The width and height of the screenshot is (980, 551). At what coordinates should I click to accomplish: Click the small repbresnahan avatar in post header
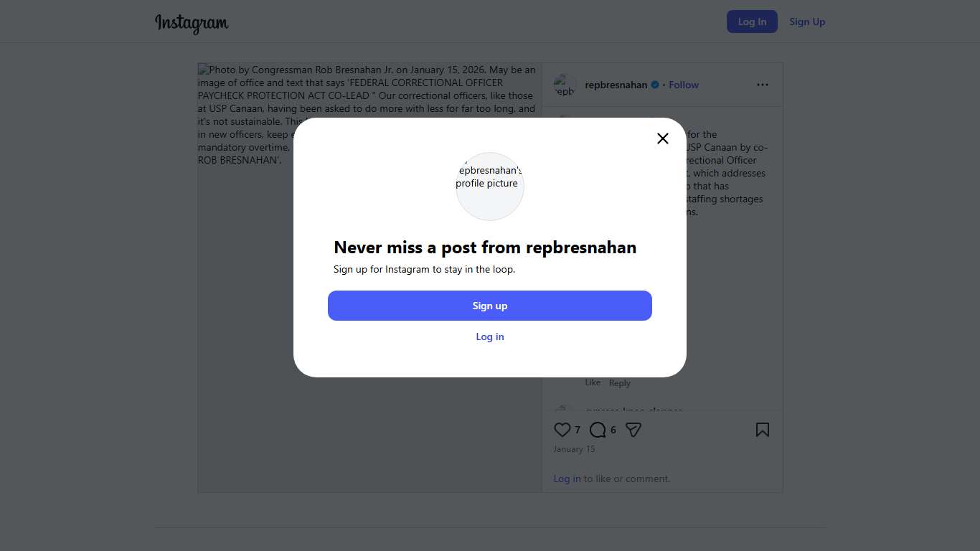point(565,85)
